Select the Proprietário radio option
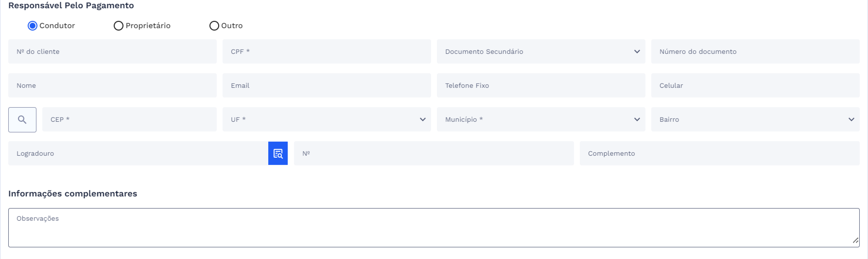868x259 pixels. tap(118, 26)
